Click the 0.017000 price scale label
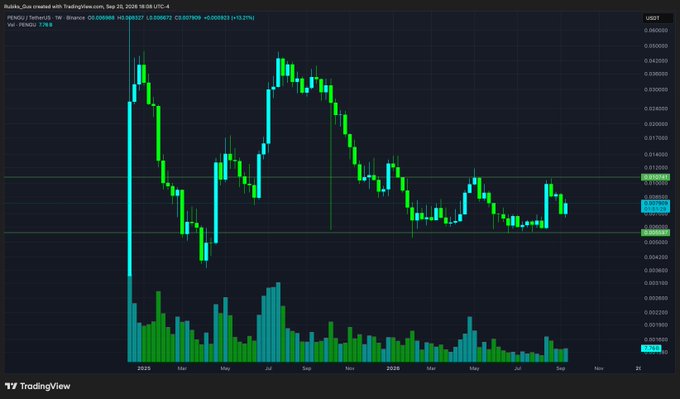This screenshot has height=399, width=680. (655, 138)
